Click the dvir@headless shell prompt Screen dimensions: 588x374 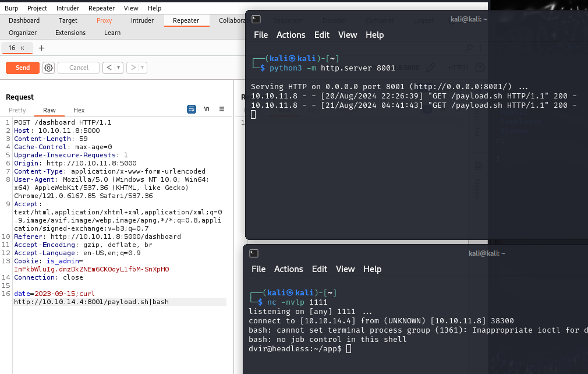pyautogui.click(x=295, y=349)
